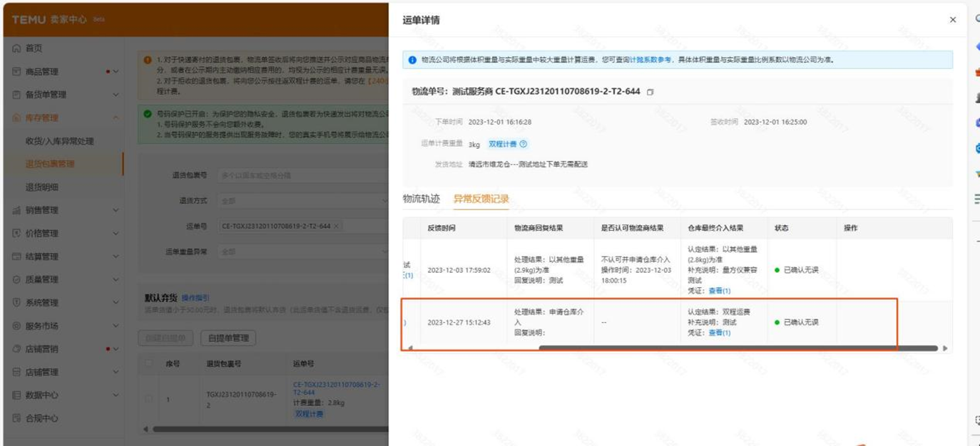Screen dimensions: 980x446
Task: Click the 服务市场 sidebar icon
Action: (x=16, y=326)
